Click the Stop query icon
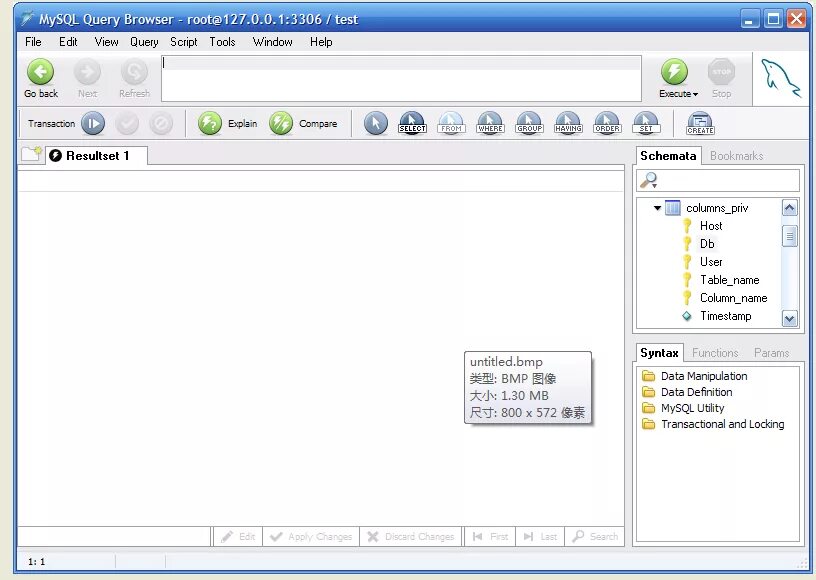Viewport: 816px width, 580px height. 721,72
